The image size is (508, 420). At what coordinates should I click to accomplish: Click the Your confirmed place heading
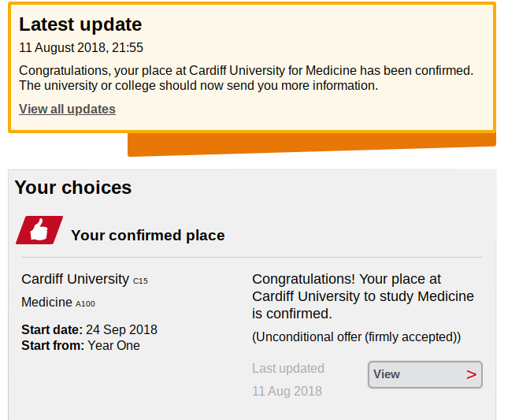pyautogui.click(x=148, y=236)
